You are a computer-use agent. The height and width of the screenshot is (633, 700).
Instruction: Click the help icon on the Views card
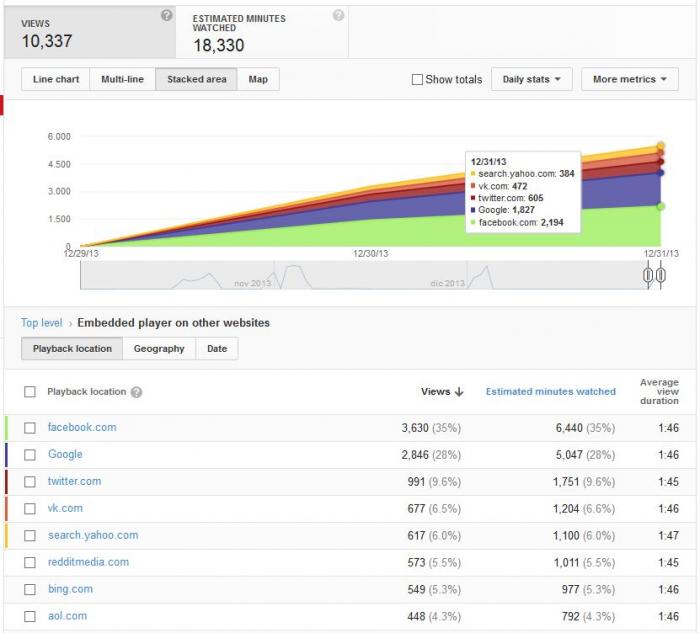tap(167, 16)
